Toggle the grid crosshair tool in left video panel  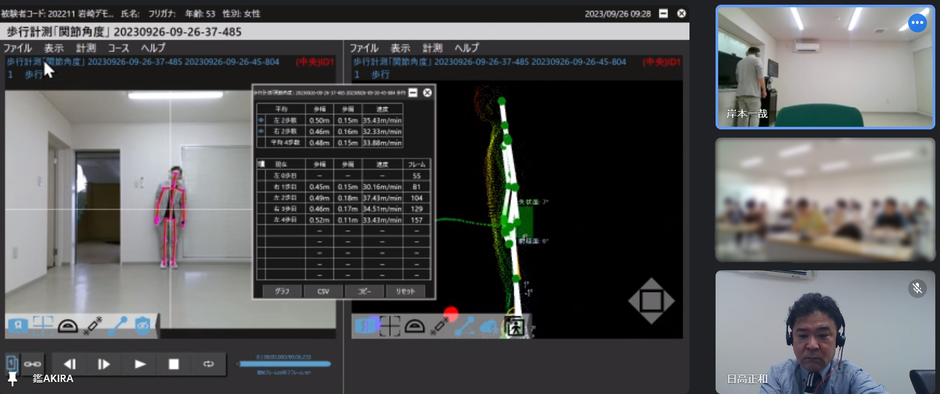point(43,325)
